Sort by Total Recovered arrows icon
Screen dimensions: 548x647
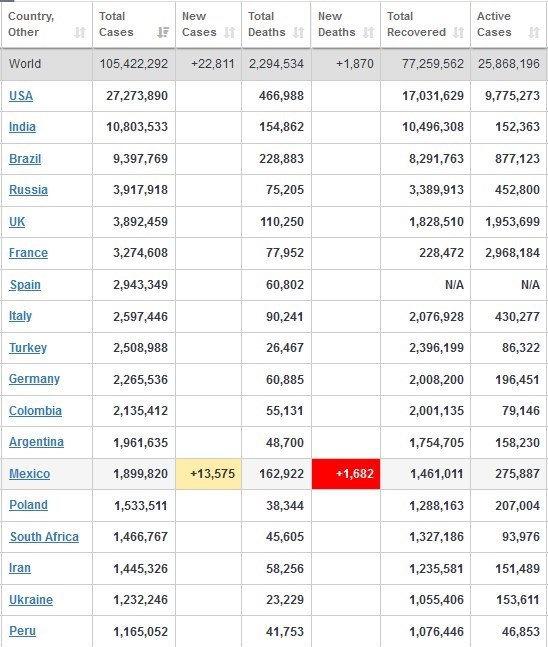tap(458, 32)
